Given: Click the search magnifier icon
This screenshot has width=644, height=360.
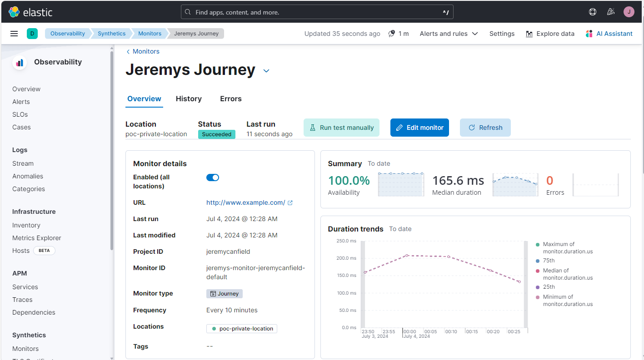Looking at the screenshot, I should point(188,12).
